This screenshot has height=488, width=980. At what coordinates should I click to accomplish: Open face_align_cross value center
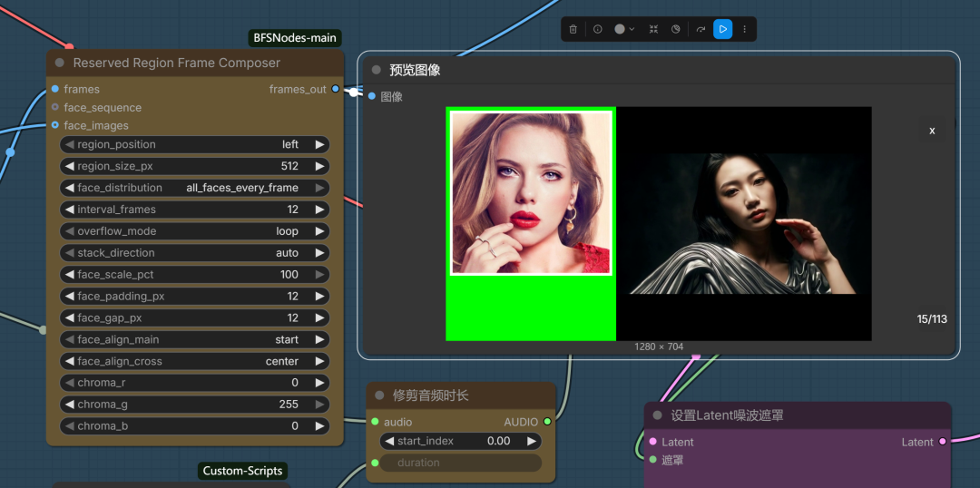pyautogui.click(x=282, y=361)
